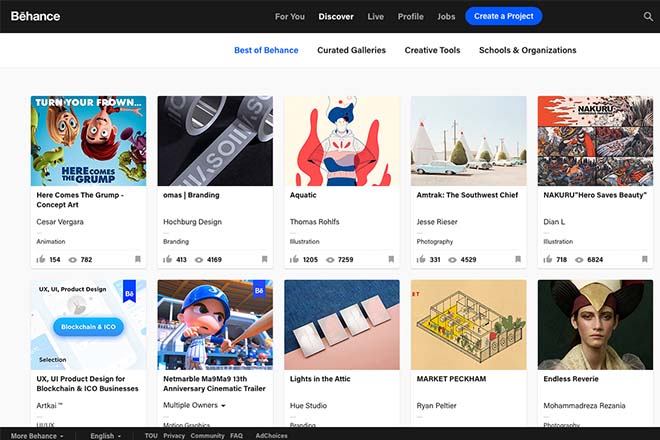The image size is (660, 440).
Task: Open Privacy footer link
Action: pos(174,436)
